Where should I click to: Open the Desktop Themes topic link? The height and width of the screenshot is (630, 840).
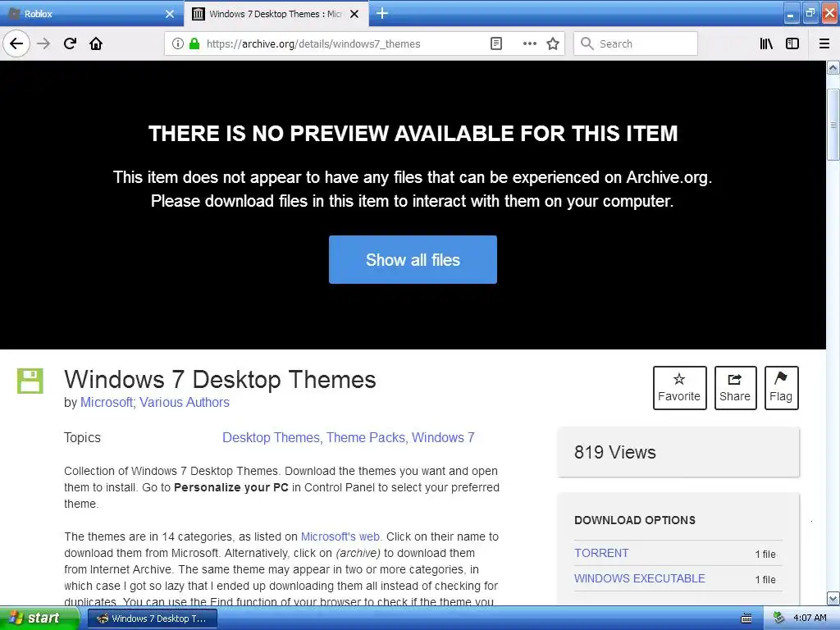tap(272, 438)
